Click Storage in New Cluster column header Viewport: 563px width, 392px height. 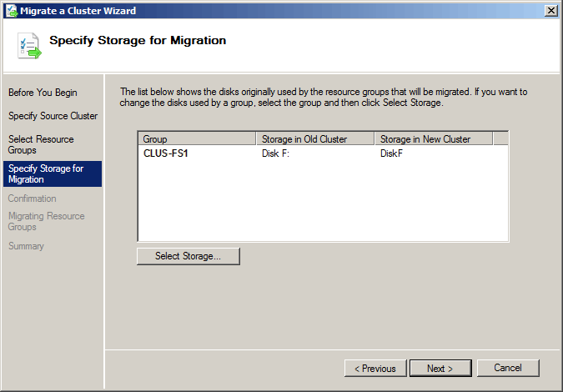[x=434, y=138]
